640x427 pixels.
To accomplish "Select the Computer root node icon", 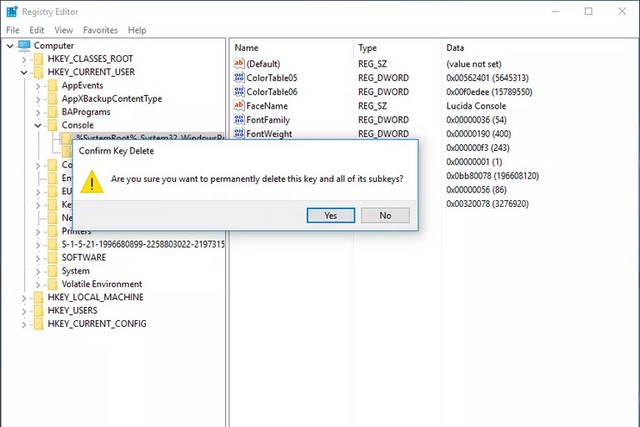I will point(24,46).
